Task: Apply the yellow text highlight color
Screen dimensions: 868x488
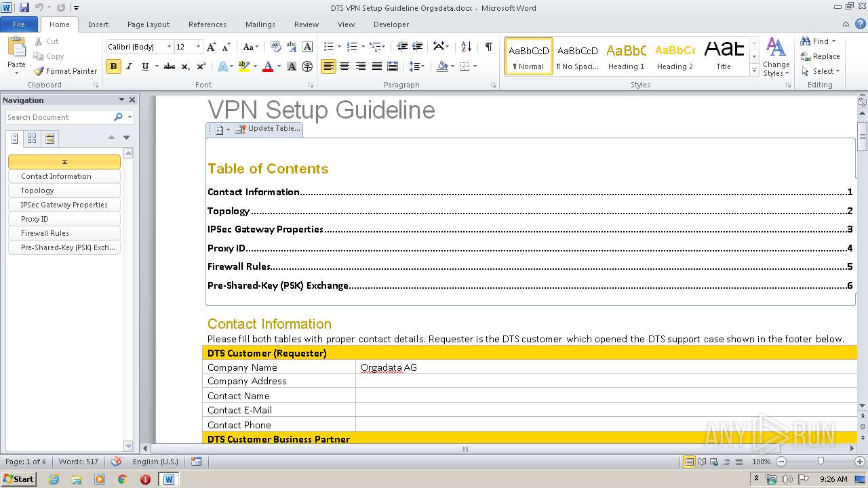Action: point(243,66)
